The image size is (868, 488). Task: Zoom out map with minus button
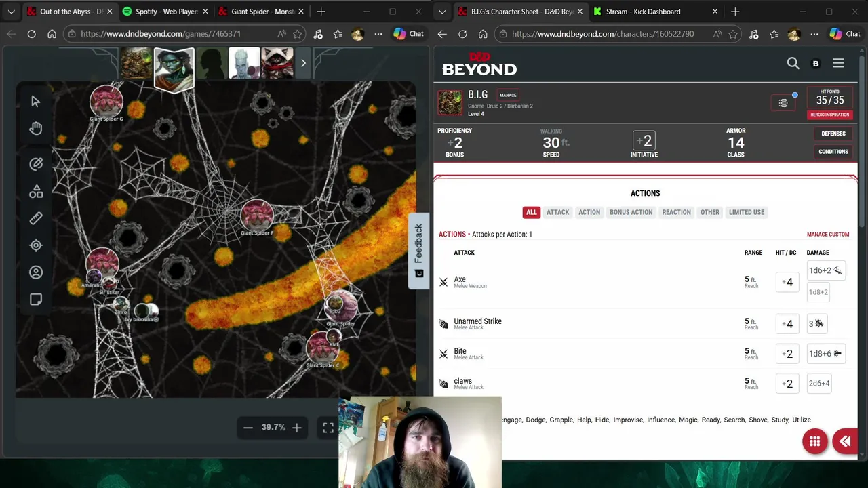pyautogui.click(x=248, y=427)
